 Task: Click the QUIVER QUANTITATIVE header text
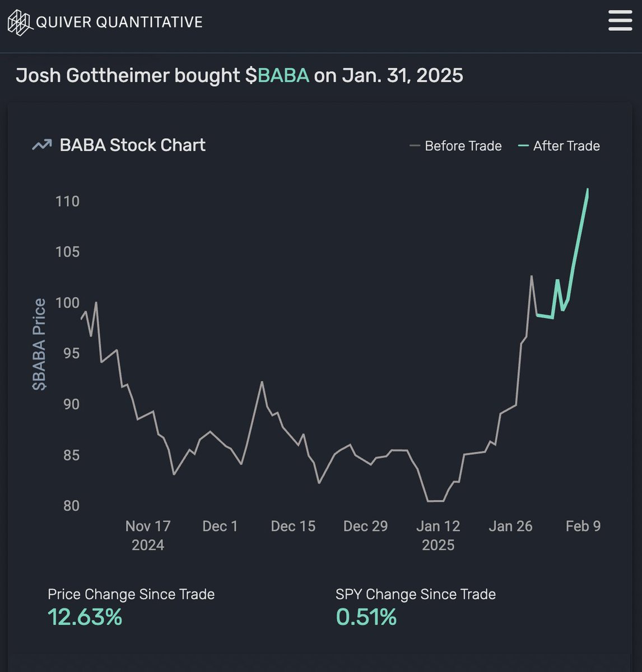(119, 22)
